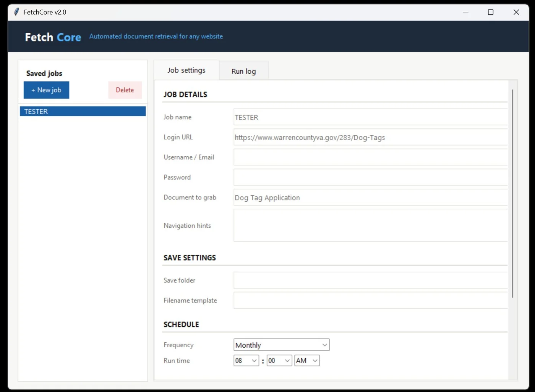The image size is (535, 392).
Task: Click the 'Frequency' label
Action: coord(178,345)
